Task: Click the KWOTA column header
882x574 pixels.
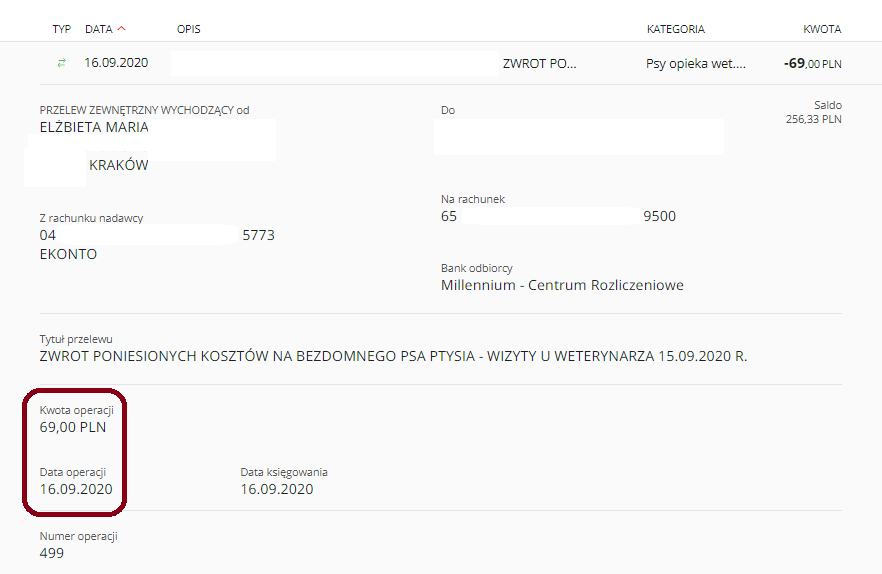Action: [822, 29]
